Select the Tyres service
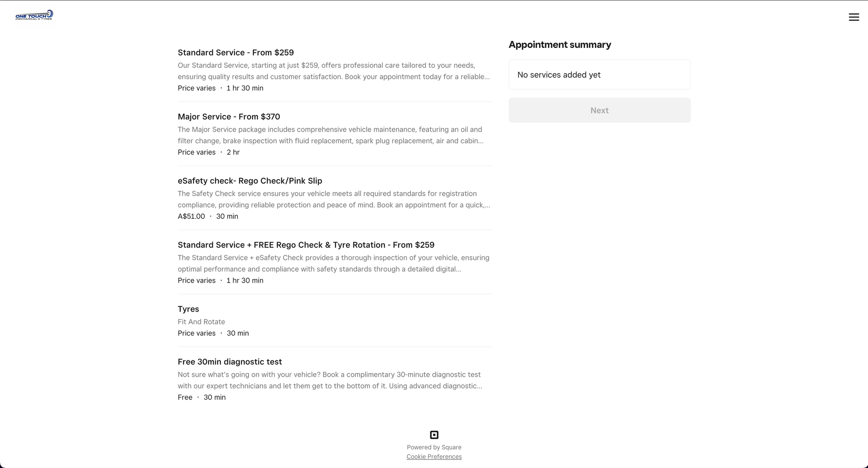The height and width of the screenshot is (468, 868). click(x=189, y=309)
